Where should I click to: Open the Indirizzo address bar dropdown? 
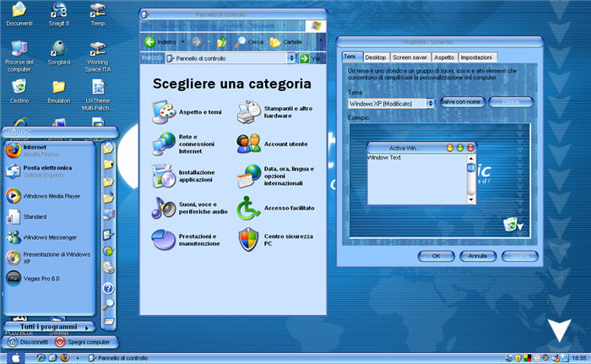tap(291, 58)
